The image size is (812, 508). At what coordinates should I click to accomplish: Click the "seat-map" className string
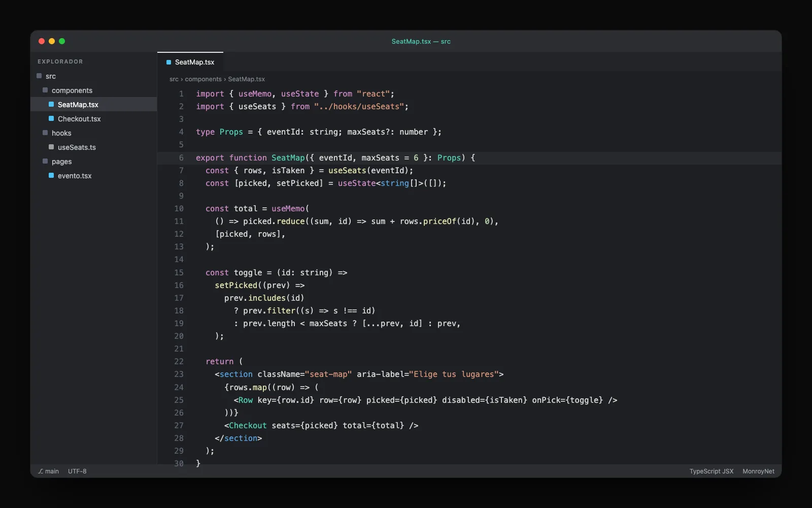pyautogui.click(x=328, y=374)
